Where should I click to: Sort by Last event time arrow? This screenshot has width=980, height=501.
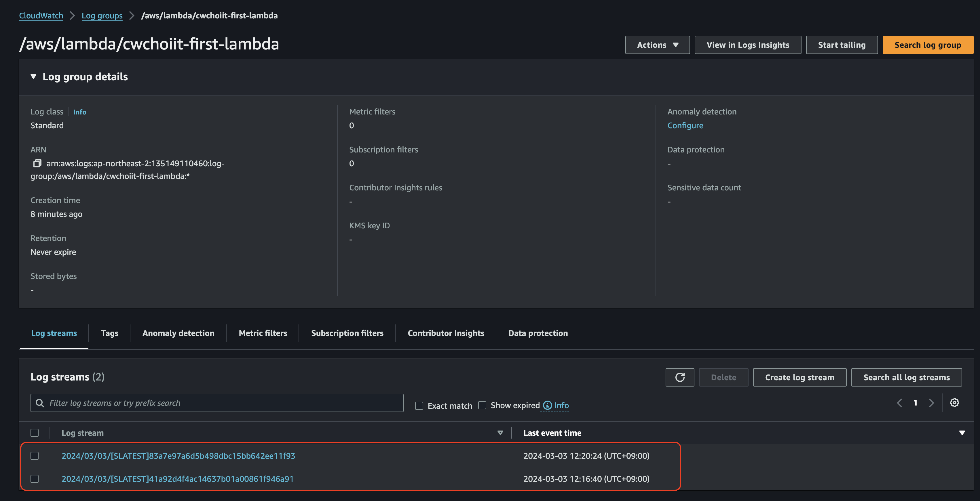(962, 433)
